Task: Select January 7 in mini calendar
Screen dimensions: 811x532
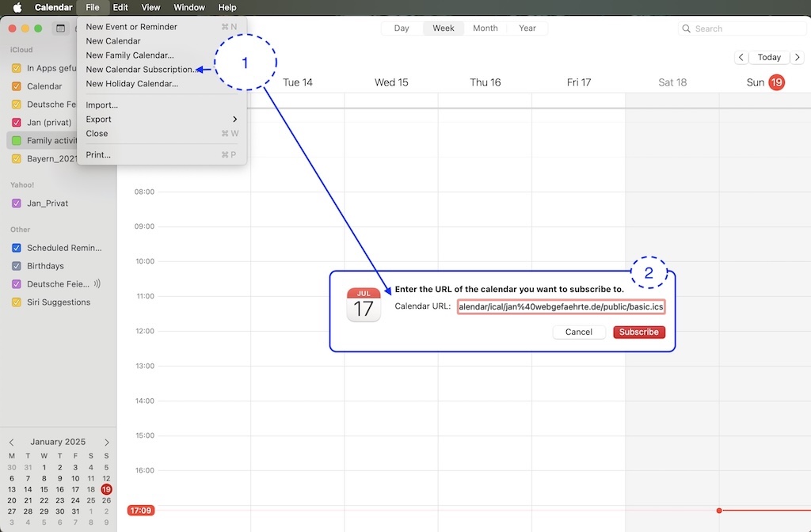Action: (28, 478)
